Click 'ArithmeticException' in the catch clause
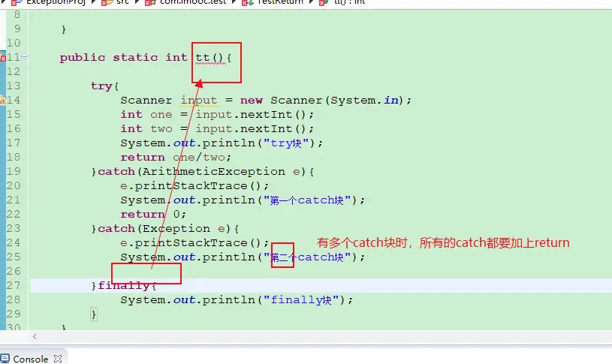 [x=213, y=171]
